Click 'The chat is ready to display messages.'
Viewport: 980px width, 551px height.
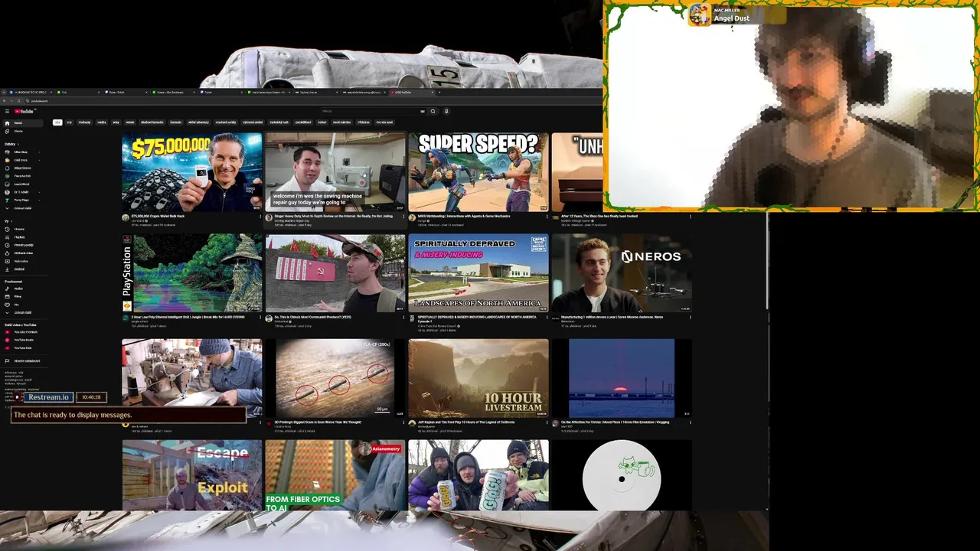click(x=73, y=415)
